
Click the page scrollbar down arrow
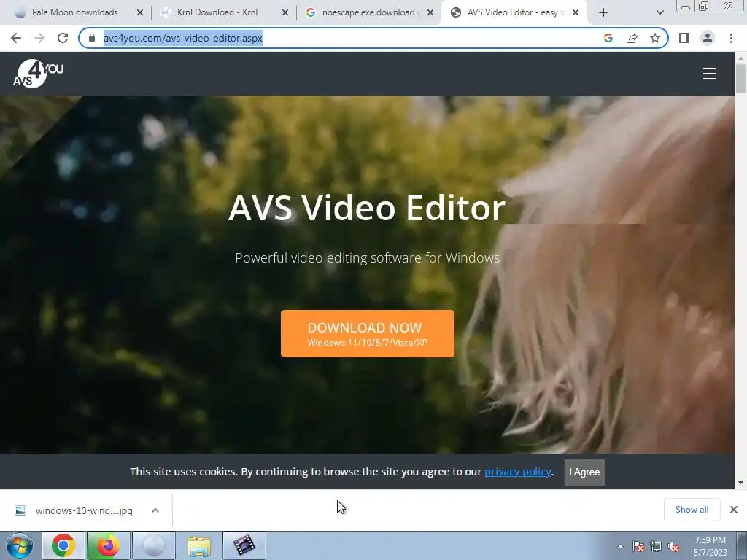click(x=740, y=483)
